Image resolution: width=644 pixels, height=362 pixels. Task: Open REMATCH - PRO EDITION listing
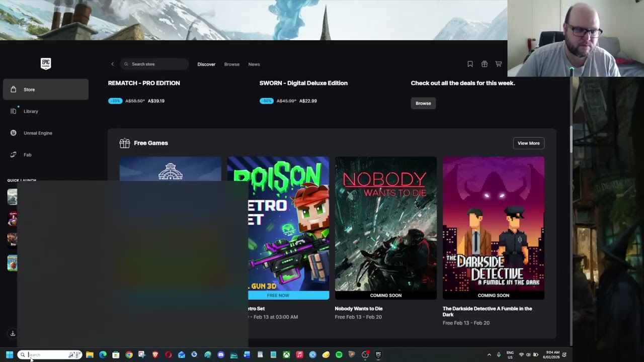click(x=144, y=83)
